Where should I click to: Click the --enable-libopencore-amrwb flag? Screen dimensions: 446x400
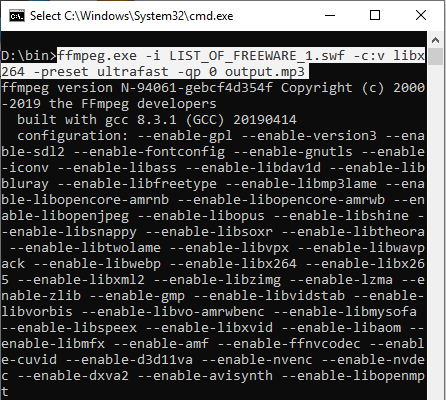[281, 200]
